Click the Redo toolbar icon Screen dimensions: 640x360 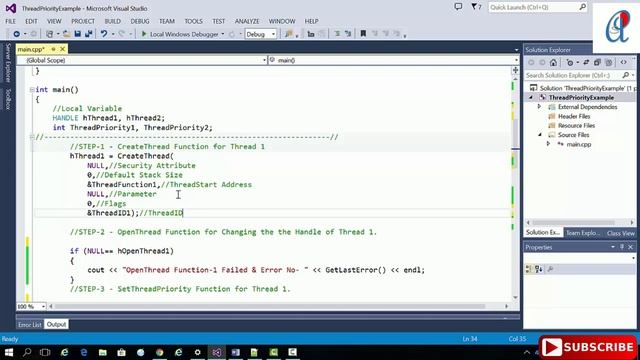coord(121,34)
